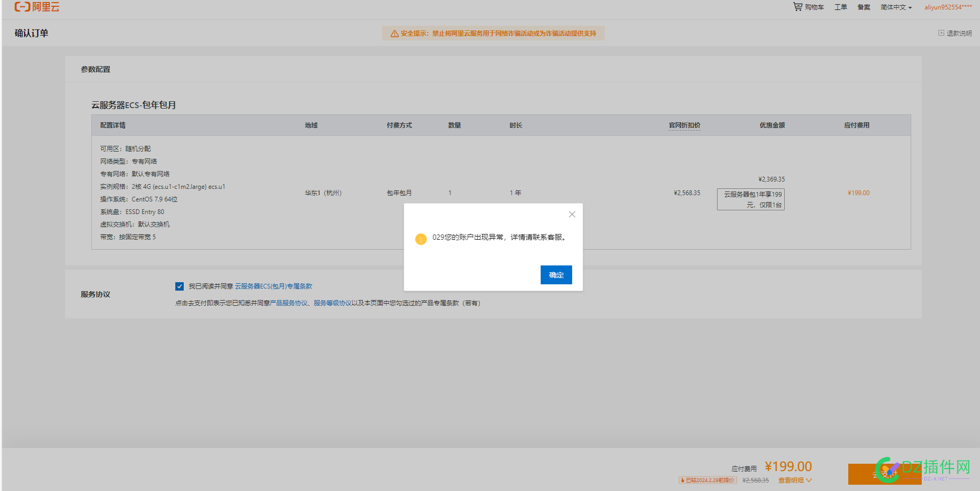This screenshot has height=491, width=980.
Task: Click 实例规格 2核 4G ecs.u1 text
Action: point(163,187)
